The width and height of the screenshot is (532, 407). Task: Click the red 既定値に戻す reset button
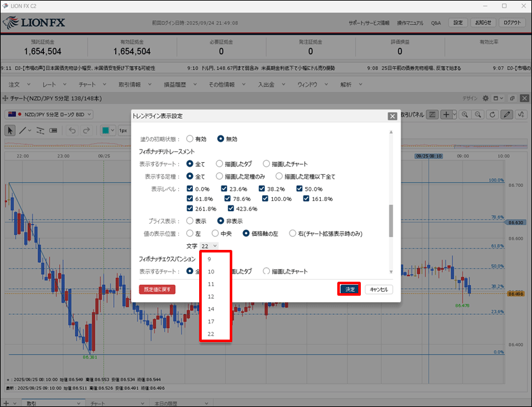click(157, 289)
